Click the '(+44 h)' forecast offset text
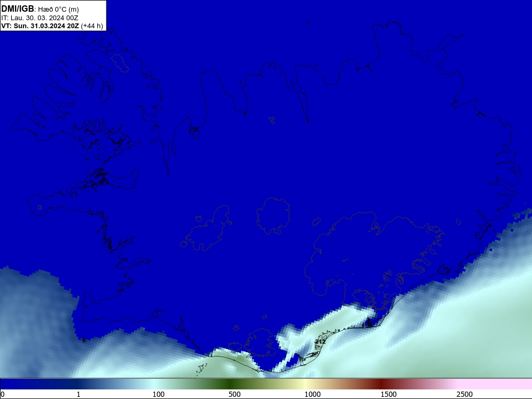The width and height of the screenshot is (532, 399). coord(92,26)
